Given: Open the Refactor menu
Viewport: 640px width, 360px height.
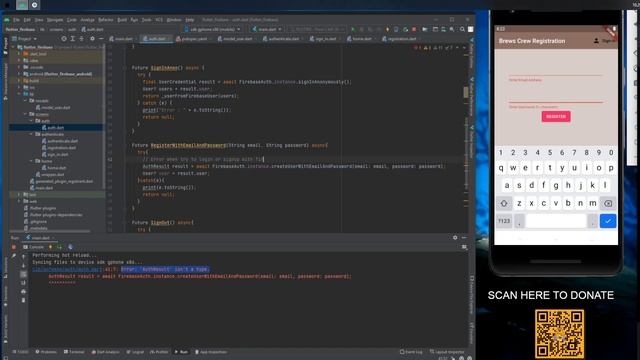Looking at the screenshot, I should point(106,20).
